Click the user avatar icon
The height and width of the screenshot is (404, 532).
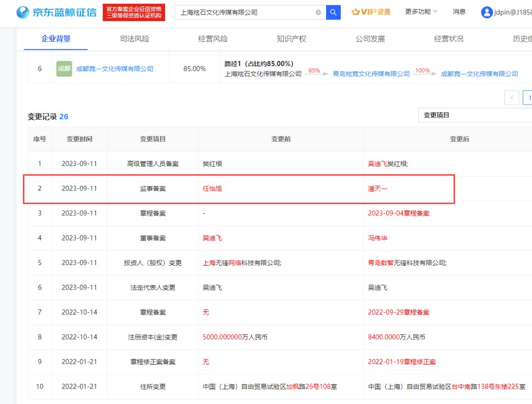[487, 12]
